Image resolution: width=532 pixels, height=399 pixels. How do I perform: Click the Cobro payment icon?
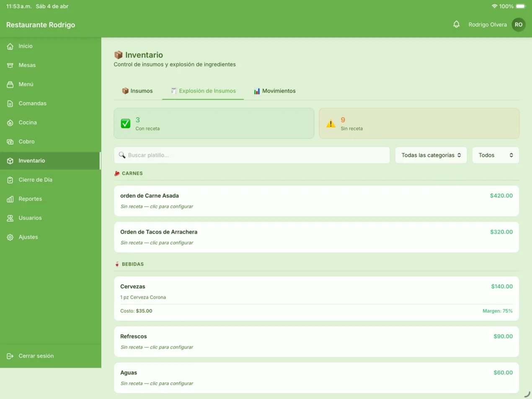[10, 142]
